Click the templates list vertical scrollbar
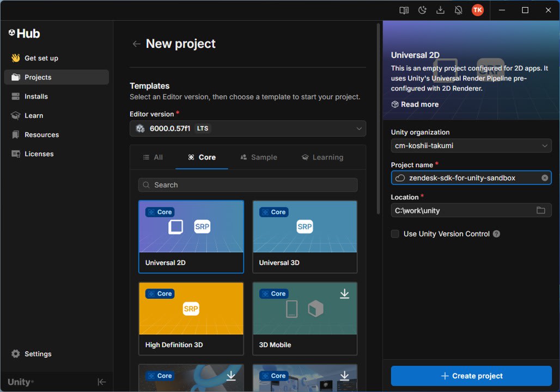The height and width of the screenshot is (392, 560). pyautogui.click(x=378, y=119)
